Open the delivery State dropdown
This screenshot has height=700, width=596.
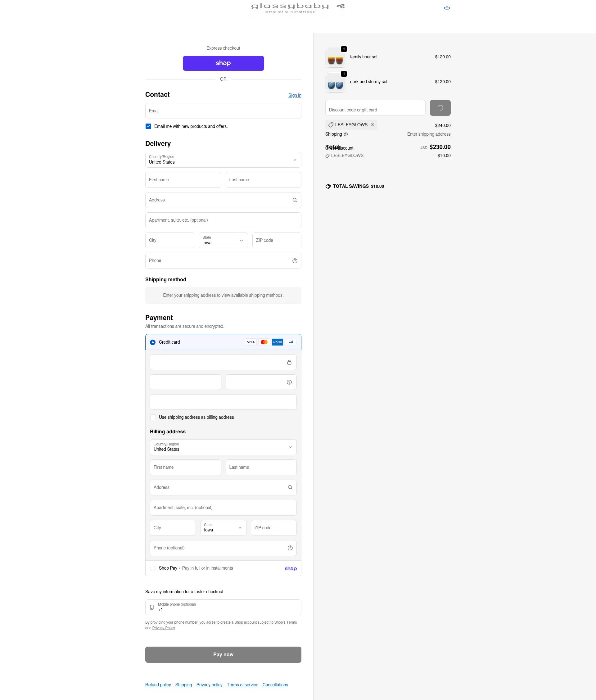[223, 241]
